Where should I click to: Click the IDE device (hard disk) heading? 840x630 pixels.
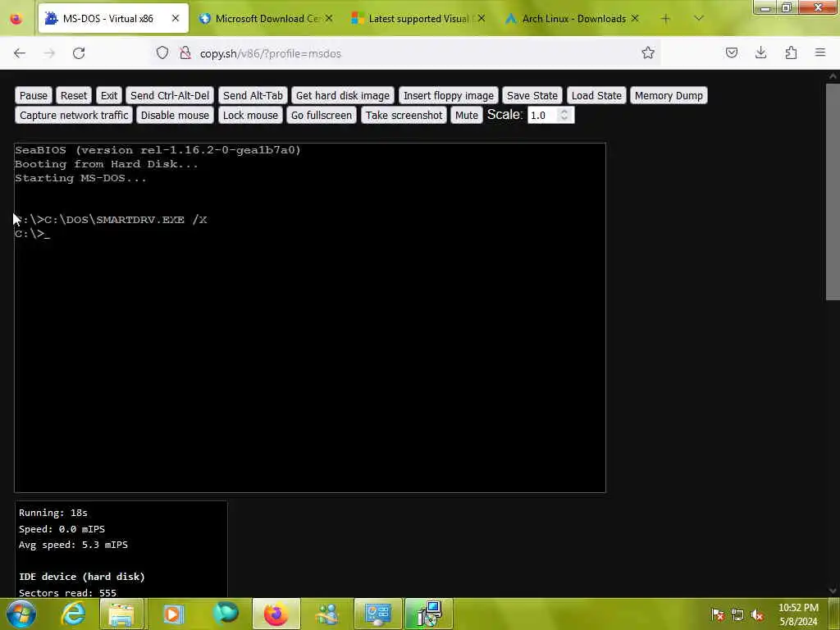coord(82,577)
